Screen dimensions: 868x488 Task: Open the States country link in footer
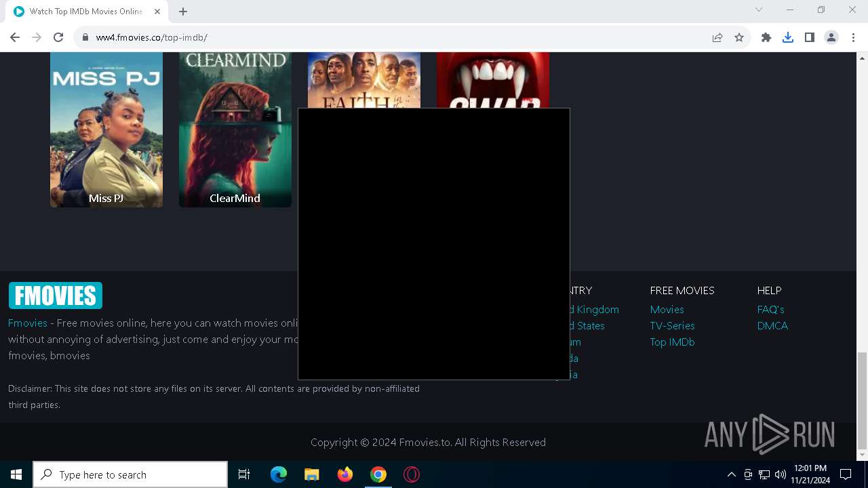pyautogui.click(x=587, y=326)
